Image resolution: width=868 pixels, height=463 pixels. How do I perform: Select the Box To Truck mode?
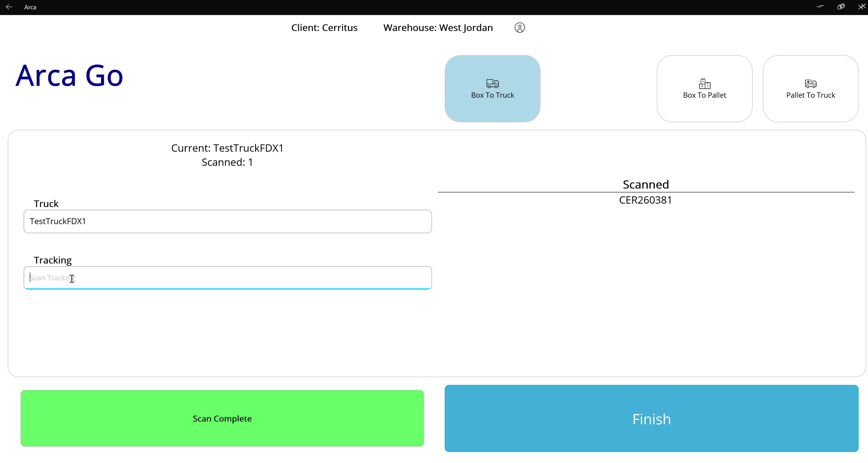tap(492, 89)
